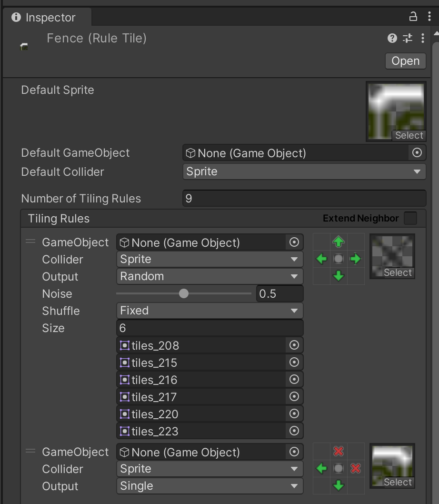Click the center neighbor circle in first rule
The image size is (439, 504).
coord(339,259)
